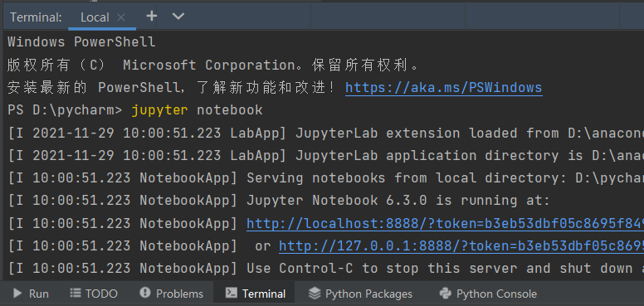644x306 pixels.
Task: Click the Terminal prompt icon
Action: [x=232, y=293]
